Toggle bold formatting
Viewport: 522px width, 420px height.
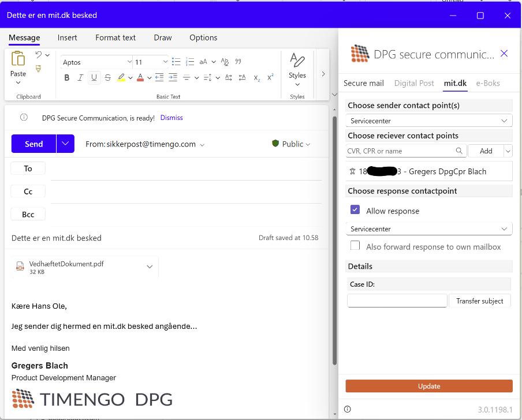(x=67, y=78)
